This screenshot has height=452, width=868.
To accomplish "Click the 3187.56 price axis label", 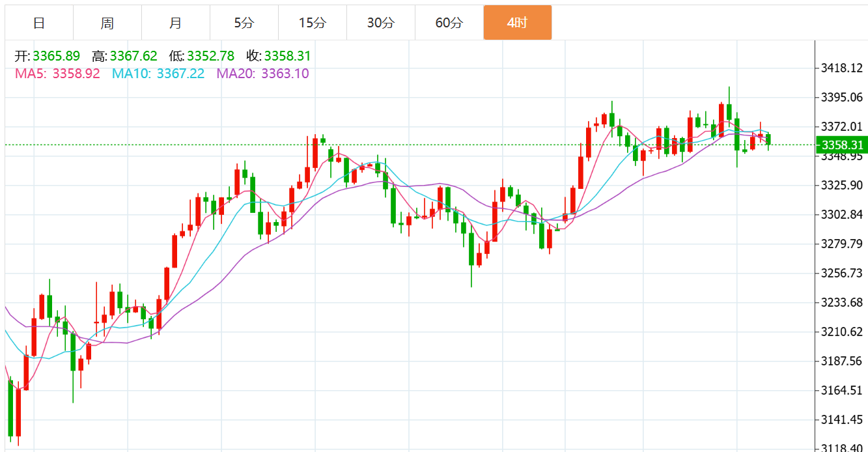I will 843,361.
